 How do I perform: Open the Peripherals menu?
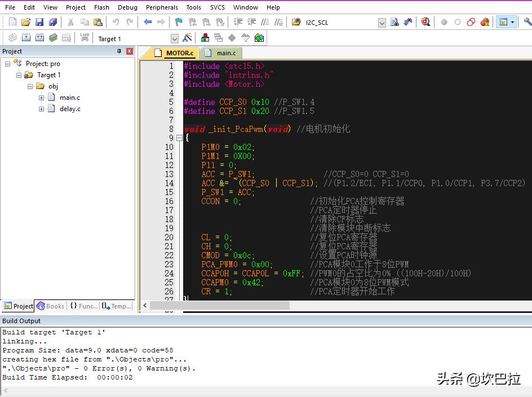tap(162, 7)
